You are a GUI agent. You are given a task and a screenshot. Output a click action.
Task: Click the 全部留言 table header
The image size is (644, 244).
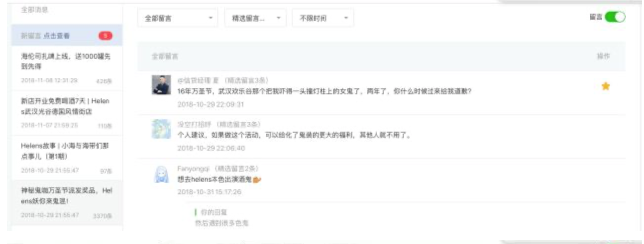[165, 56]
